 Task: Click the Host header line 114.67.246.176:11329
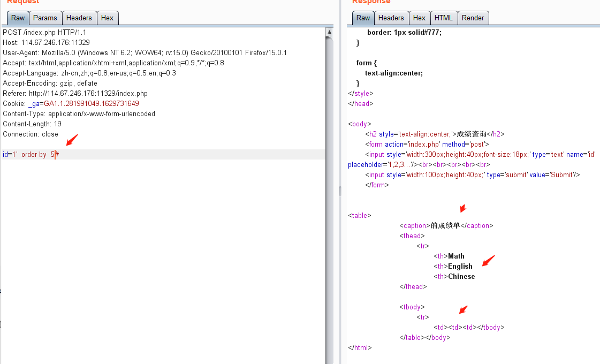click(x=47, y=42)
